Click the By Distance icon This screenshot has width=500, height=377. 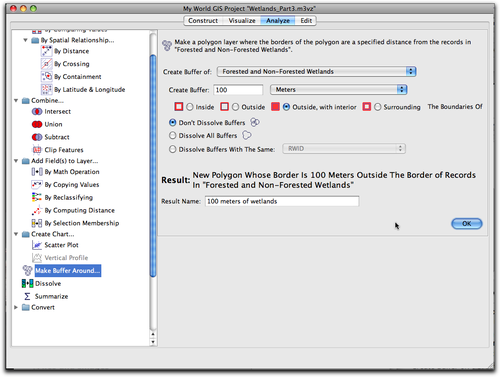[46, 51]
